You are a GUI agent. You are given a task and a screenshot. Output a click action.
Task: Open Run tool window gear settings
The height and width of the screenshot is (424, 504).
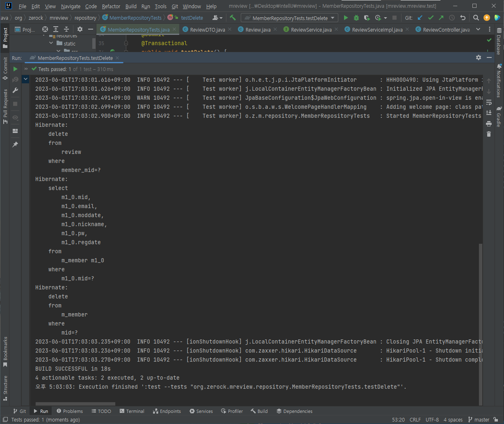[x=479, y=58]
